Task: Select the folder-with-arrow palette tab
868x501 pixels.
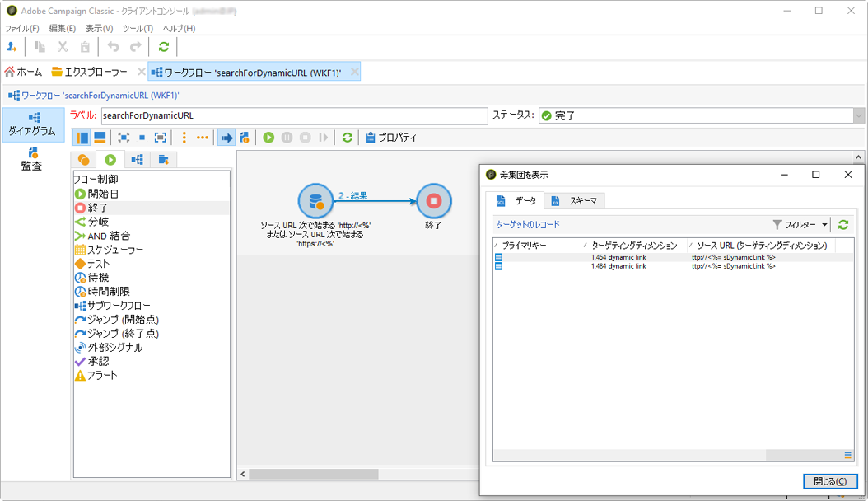Action: 163,160
